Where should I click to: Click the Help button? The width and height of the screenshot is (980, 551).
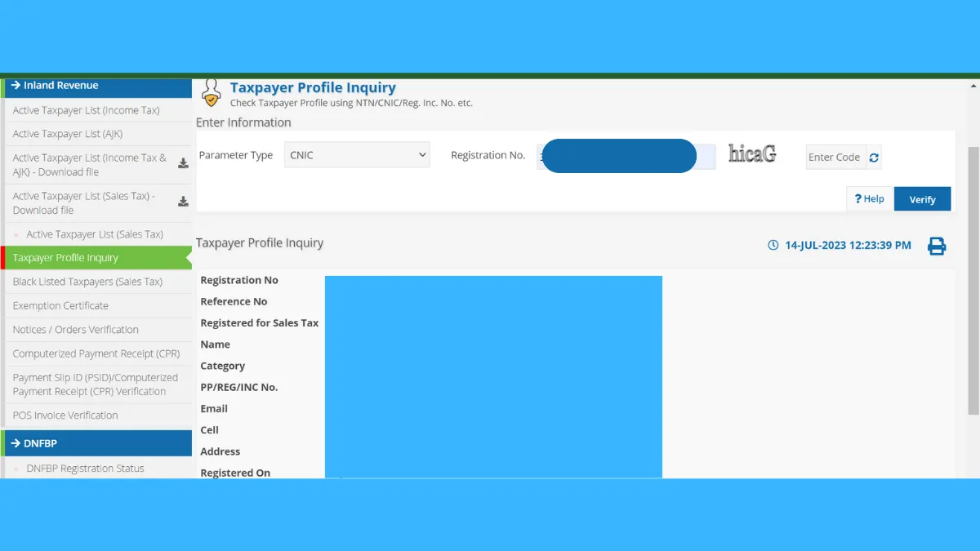(x=870, y=199)
